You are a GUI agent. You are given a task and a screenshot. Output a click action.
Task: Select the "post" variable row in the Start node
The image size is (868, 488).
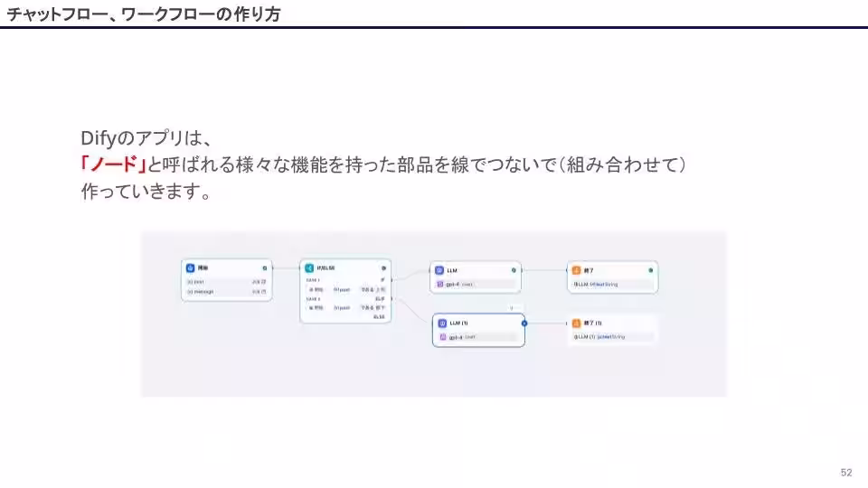[x=226, y=282]
